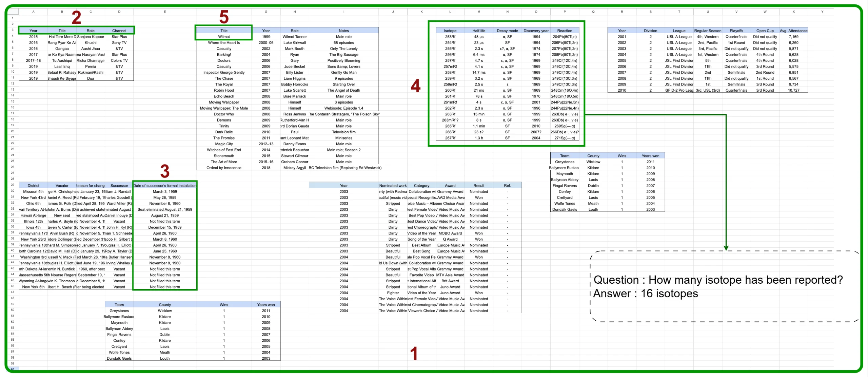
Task: Select the Q Award cell
Action: tap(450, 239)
